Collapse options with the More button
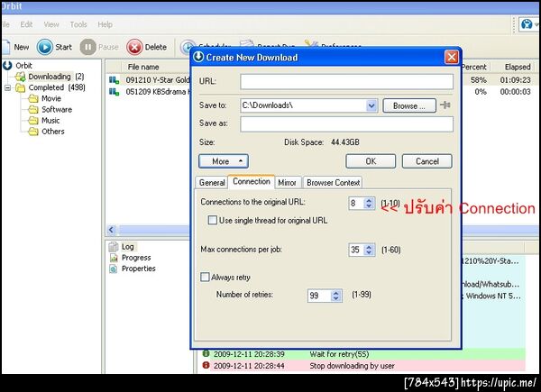This screenshot has width=541, height=392. tap(224, 161)
